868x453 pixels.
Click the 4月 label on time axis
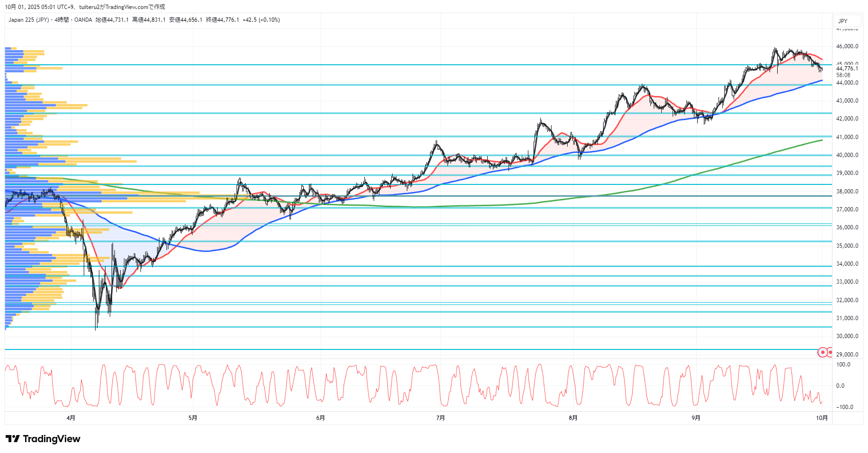pos(71,418)
